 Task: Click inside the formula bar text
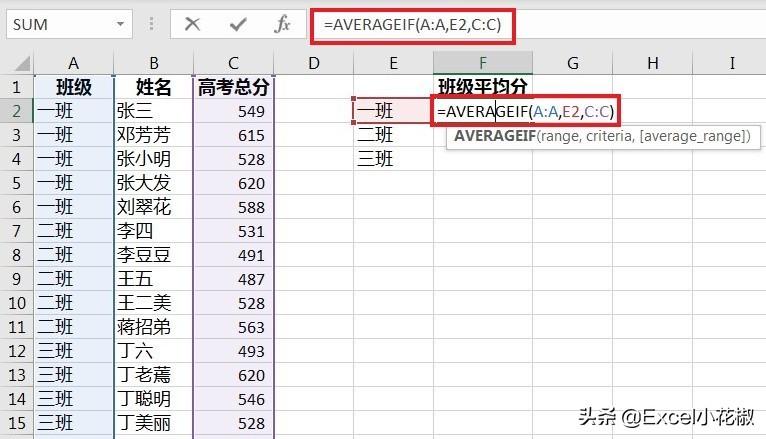412,24
